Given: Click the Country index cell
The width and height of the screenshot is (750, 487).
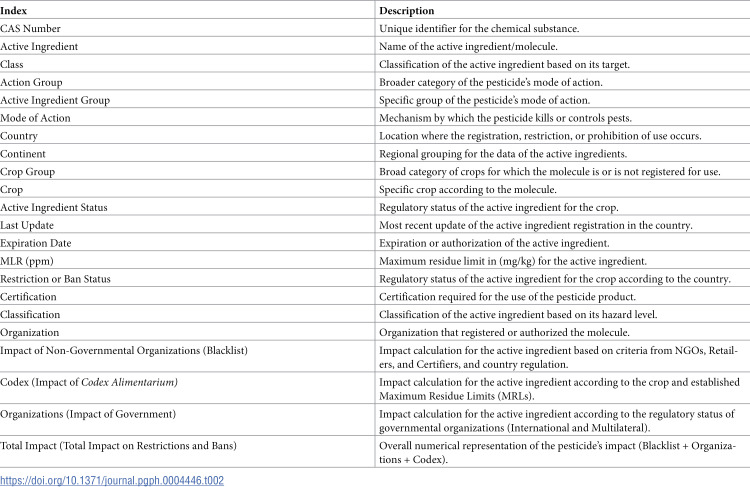Looking at the screenshot, I should pyautogui.click(x=19, y=136).
